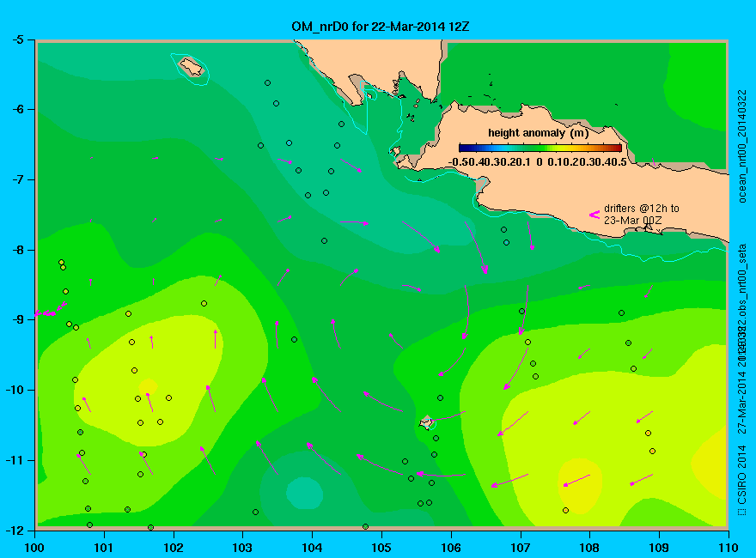Click the vertical '27-Mar-2014' date text
This screenshot has width=756, height=558.
(742, 402)
